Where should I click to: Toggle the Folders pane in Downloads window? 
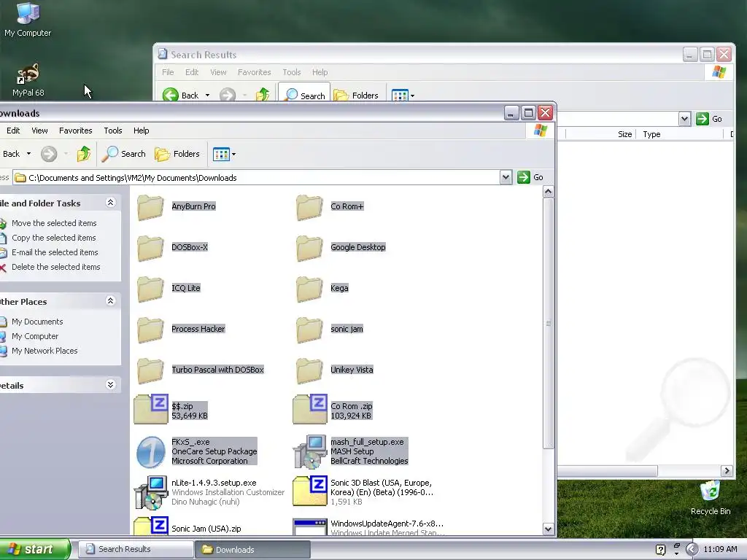pos(177,154)
